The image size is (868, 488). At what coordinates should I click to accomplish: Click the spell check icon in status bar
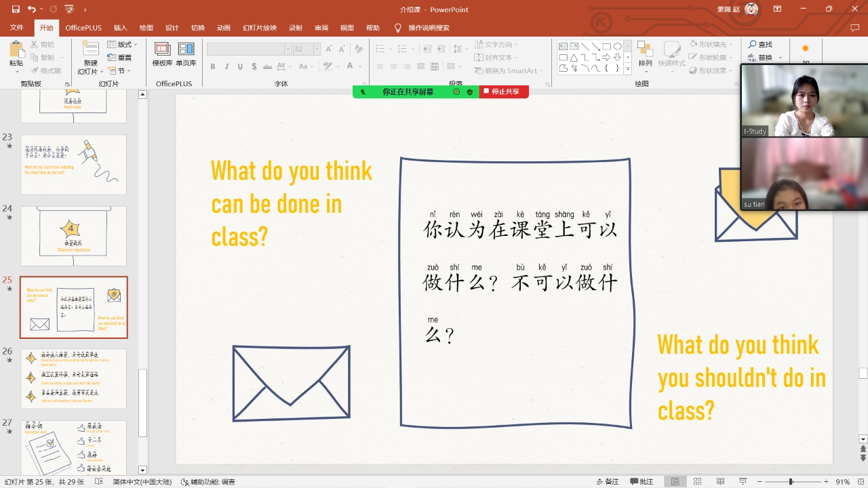point(99,482)
